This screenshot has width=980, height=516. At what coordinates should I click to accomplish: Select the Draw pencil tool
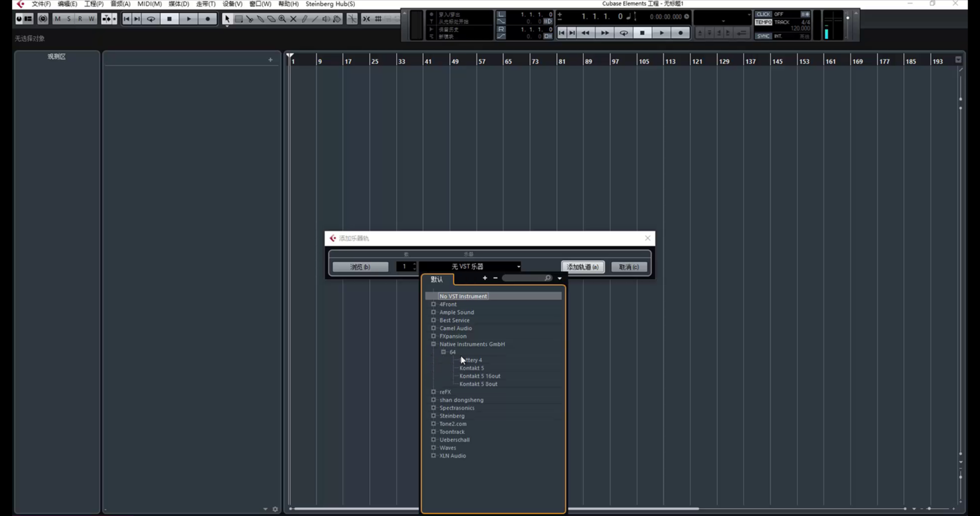304,19
